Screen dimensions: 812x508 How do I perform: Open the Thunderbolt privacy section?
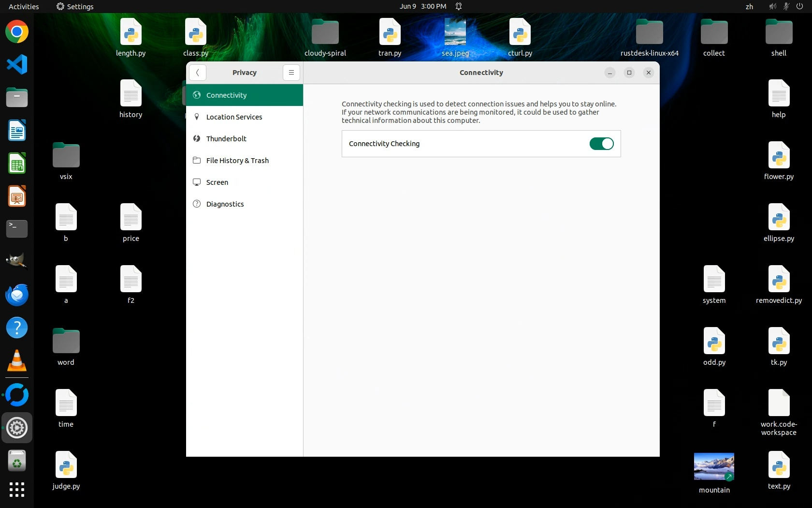(226, 139)
